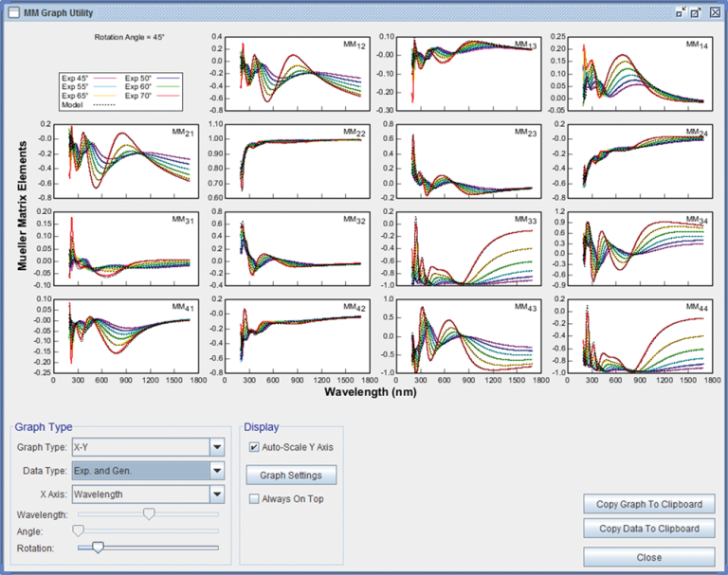Enable the Always On Top checkbox

(253, 498)
